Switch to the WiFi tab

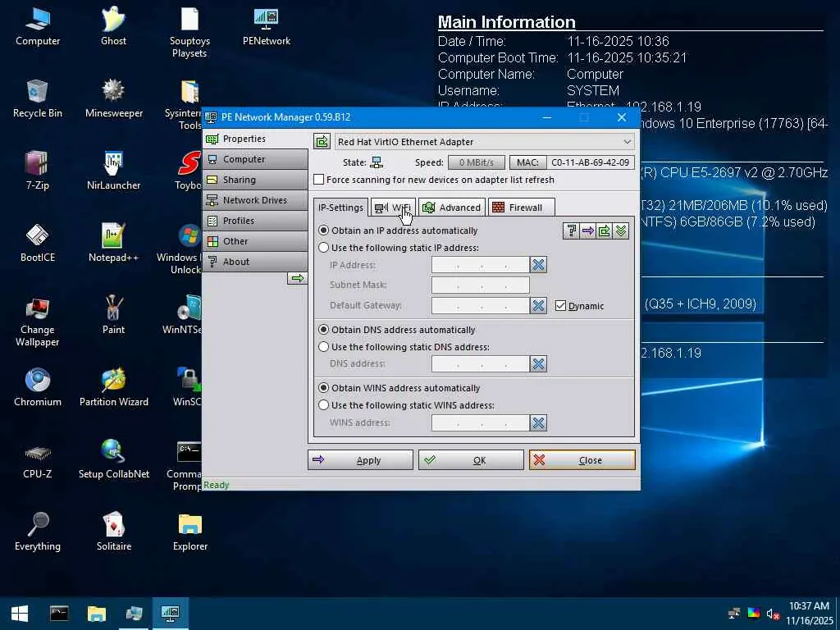(x=393, y=208)
